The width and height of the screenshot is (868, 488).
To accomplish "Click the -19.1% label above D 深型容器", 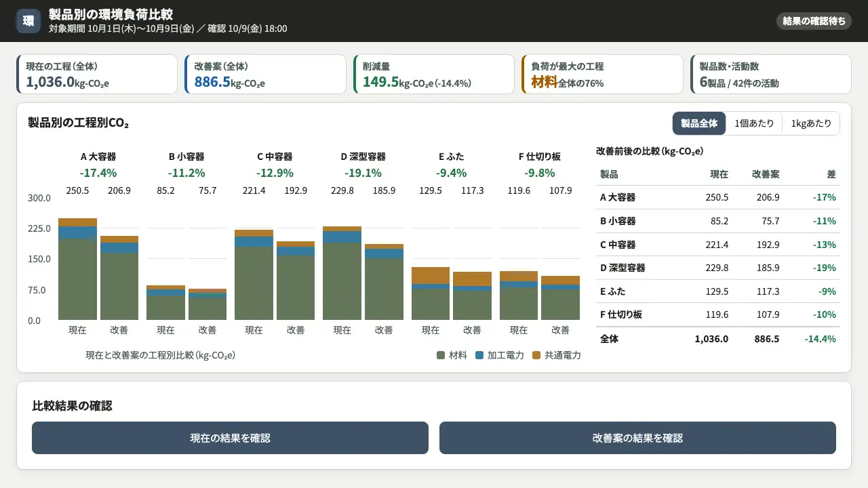I will [x=363, y=173].
